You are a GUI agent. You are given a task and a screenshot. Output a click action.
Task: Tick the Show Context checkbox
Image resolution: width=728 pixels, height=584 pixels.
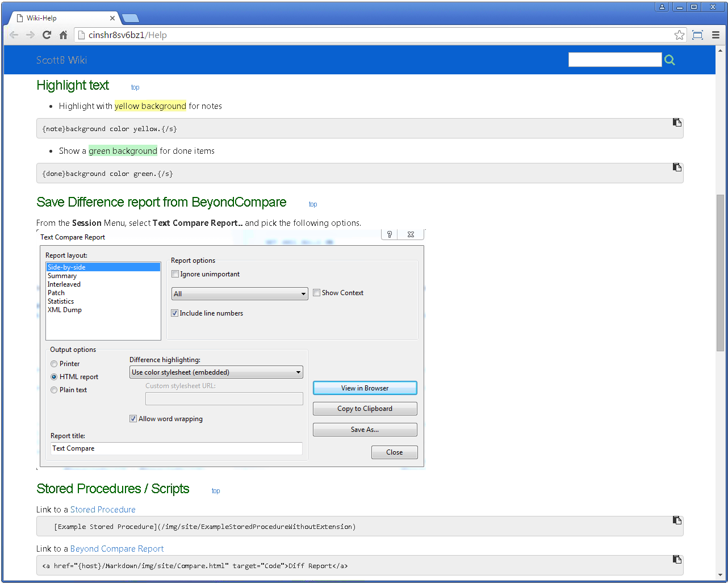pyautogui.click(x=317, y=293)
